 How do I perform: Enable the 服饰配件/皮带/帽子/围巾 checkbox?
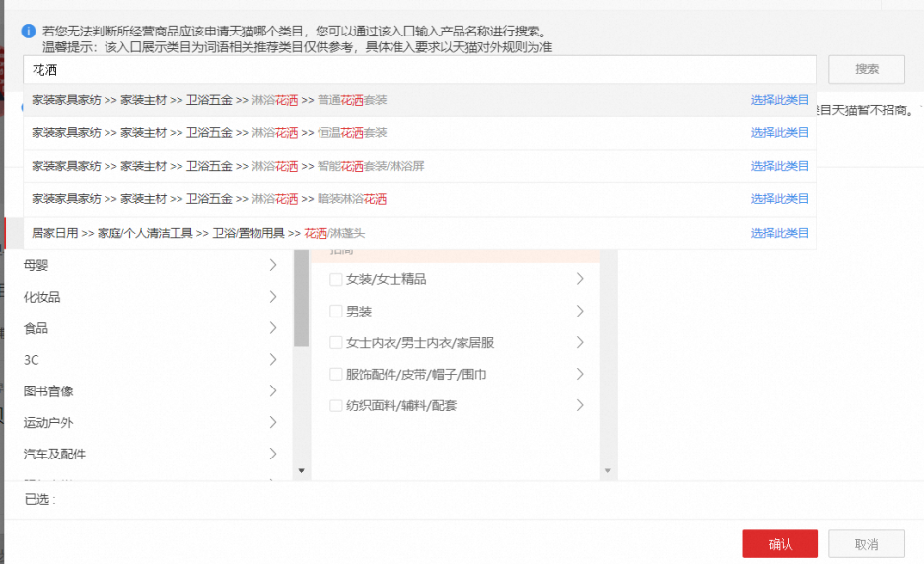click(x=336, y=375)
